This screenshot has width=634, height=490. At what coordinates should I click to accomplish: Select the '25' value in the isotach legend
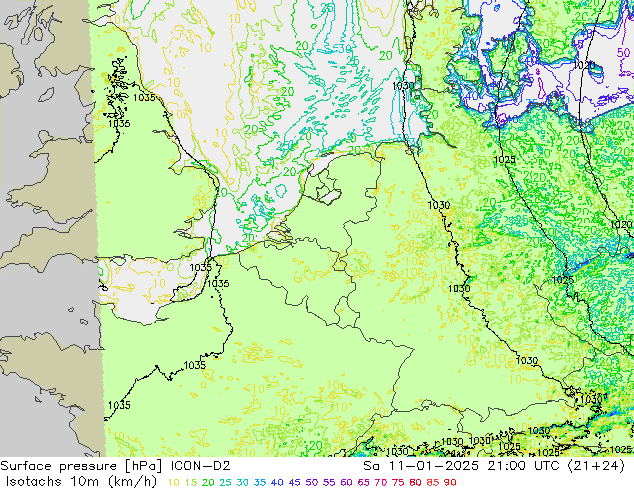pyautogui.click(x=226, y=482)
